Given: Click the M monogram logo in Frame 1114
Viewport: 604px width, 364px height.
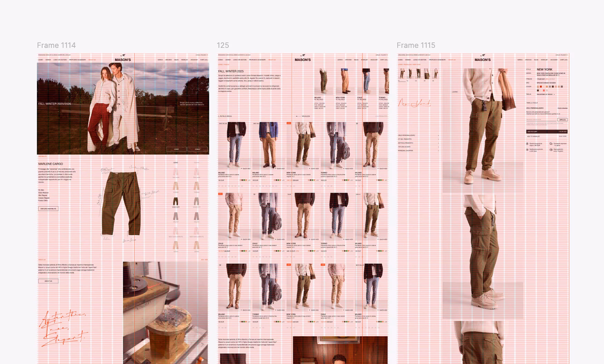Looking at the screenshot, I should point(123,55).
